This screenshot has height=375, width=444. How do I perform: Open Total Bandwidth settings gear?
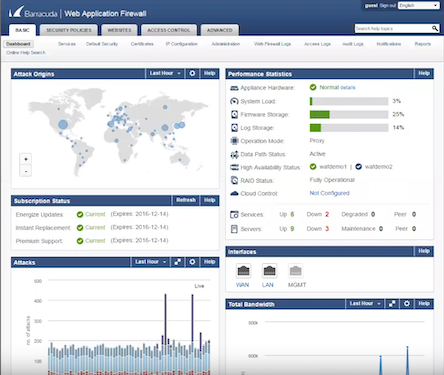[x=407, y=304]
